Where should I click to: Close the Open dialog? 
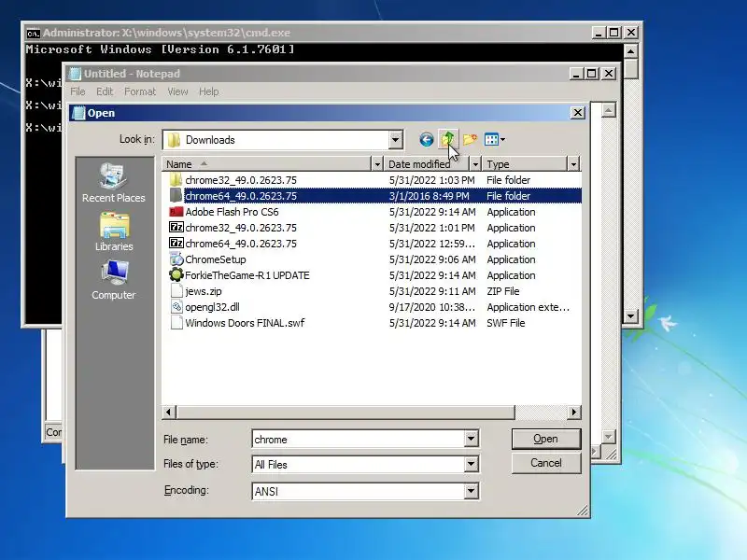577,113
